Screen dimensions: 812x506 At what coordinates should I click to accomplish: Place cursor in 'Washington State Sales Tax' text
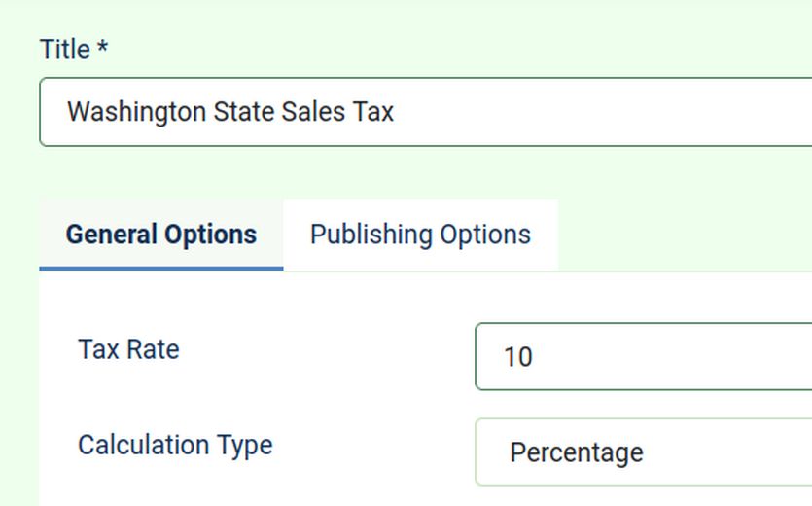coord(230,112)
